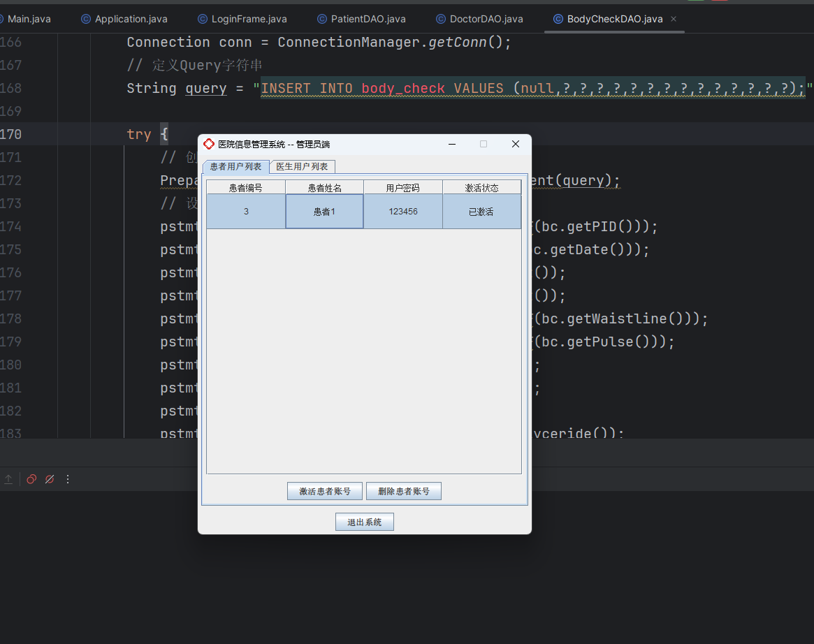
Task: Switch to Main.java editor tab
Action: point(25,19)
